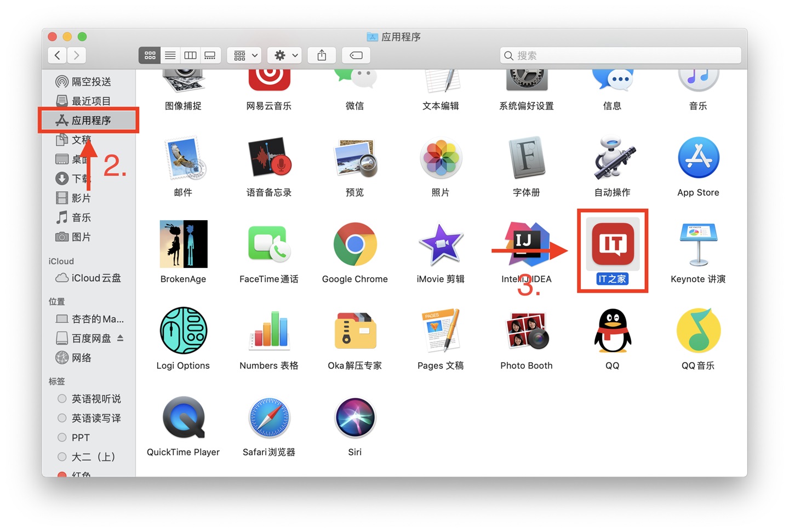Open the IT之家 app icon

pos(613,244)
